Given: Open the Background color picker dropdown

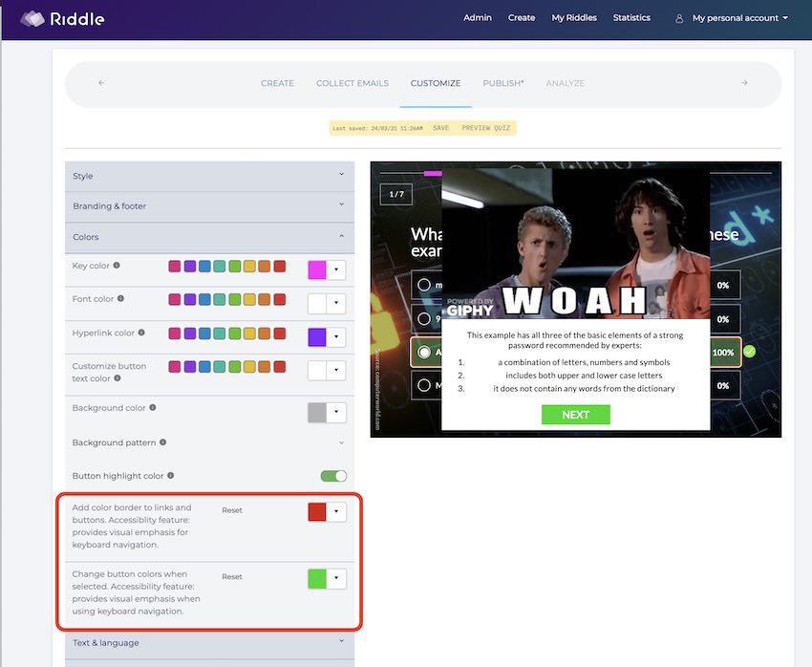Looking at the screenshot, I should [x=336, y=412].
